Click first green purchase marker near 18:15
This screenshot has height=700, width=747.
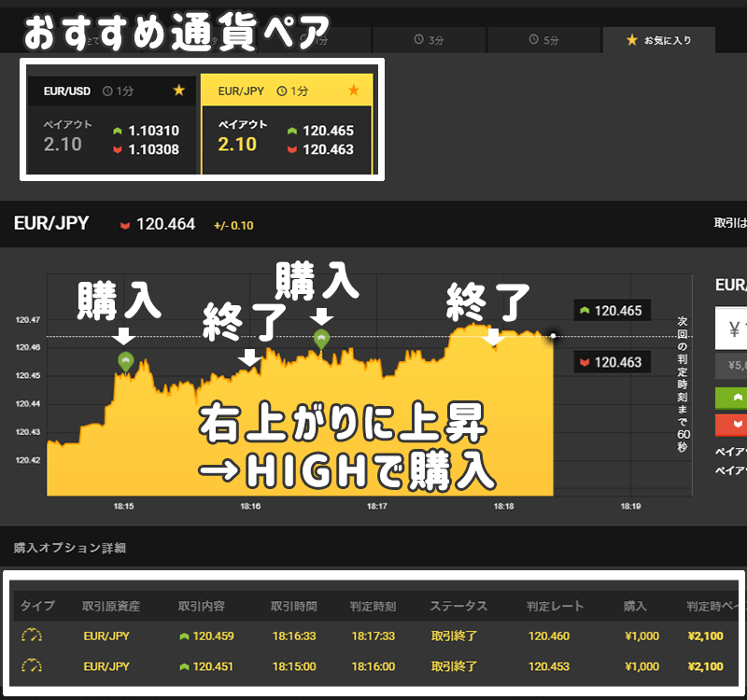[126, 362]
